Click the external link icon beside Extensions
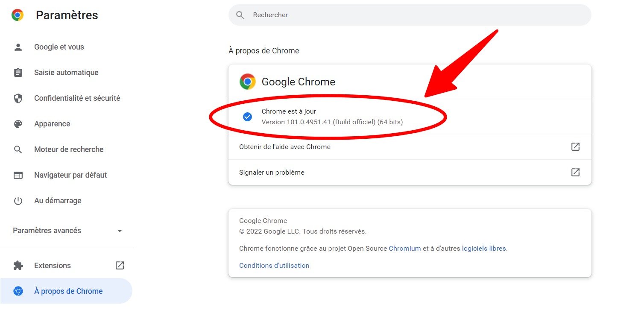The width and height of the screenshot is (644, 322). pyautogui.click(x=120, y=265)
